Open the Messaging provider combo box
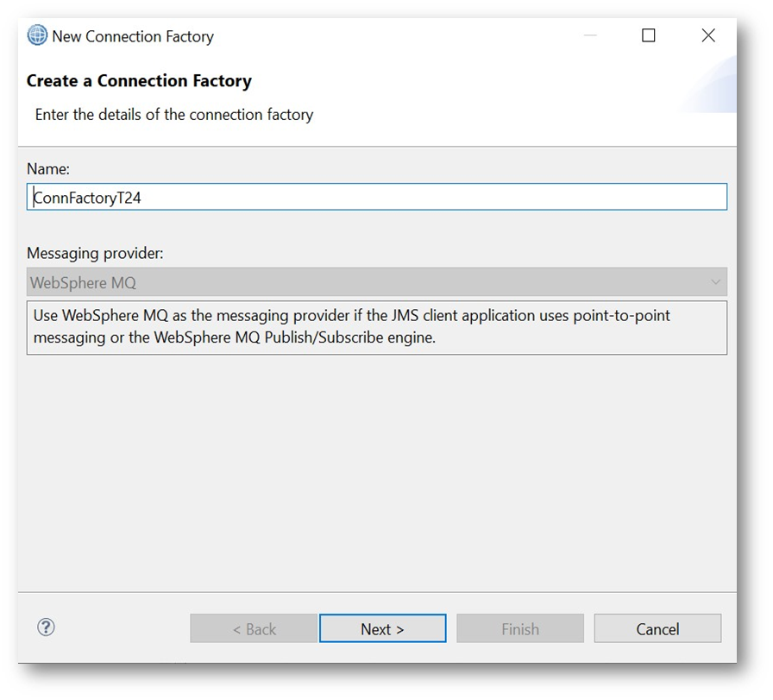 pos(377,282)
